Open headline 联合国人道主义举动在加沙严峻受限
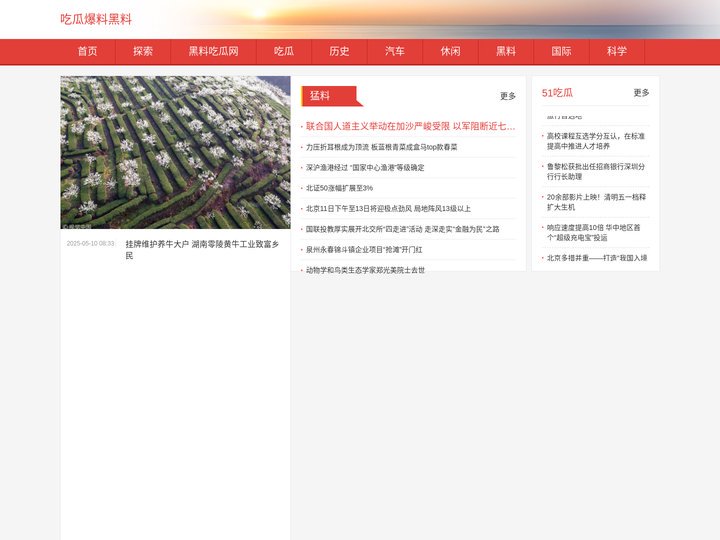Image resolution: width=720 pixels, height=540 pixels. (x=410, y=126)
